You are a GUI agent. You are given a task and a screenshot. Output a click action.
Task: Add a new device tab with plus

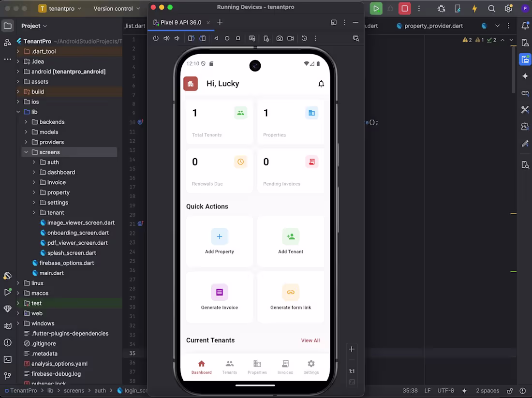click(220, 22)
